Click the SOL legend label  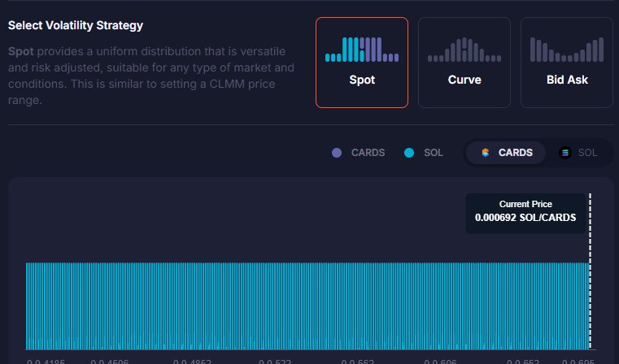tap(434, 153)
